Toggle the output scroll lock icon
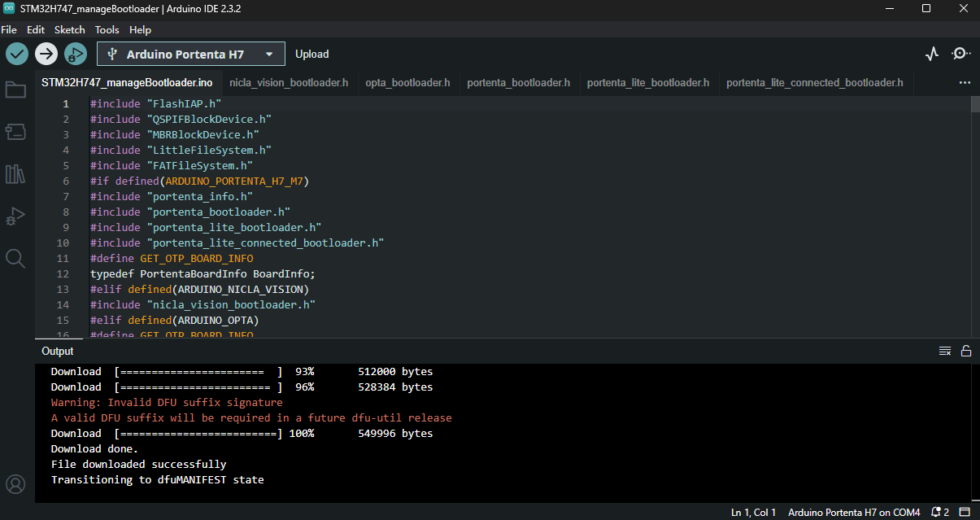980x520 pixels. tap(966, 351)
